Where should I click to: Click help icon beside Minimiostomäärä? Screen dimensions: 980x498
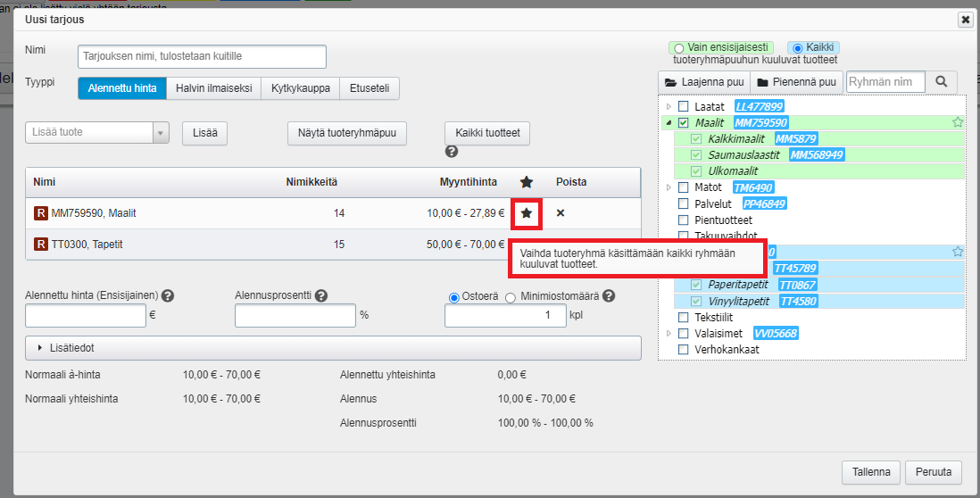608,296
